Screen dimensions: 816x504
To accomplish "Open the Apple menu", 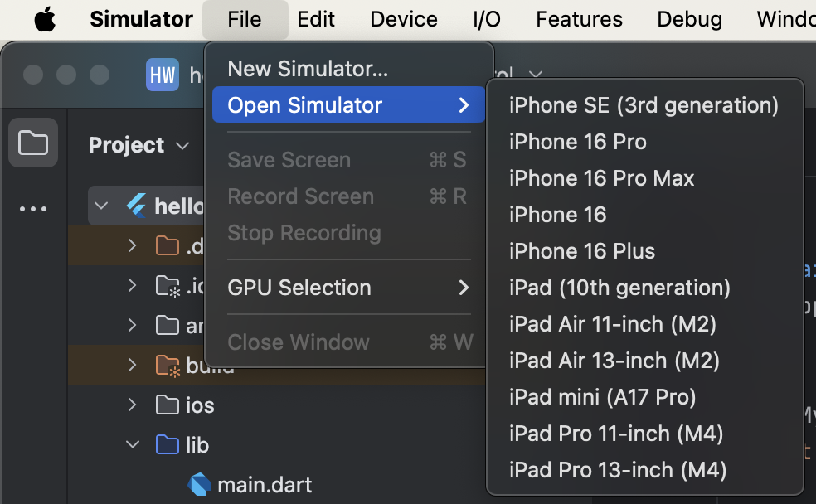I will click(45, 19).
